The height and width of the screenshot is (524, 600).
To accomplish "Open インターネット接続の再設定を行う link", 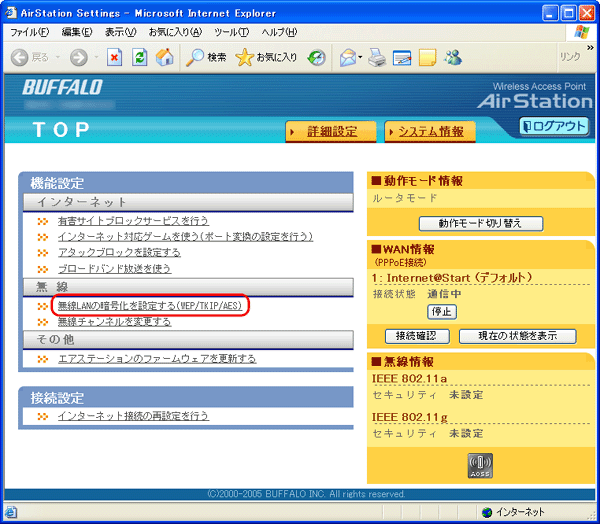I will tap(133, 416).
